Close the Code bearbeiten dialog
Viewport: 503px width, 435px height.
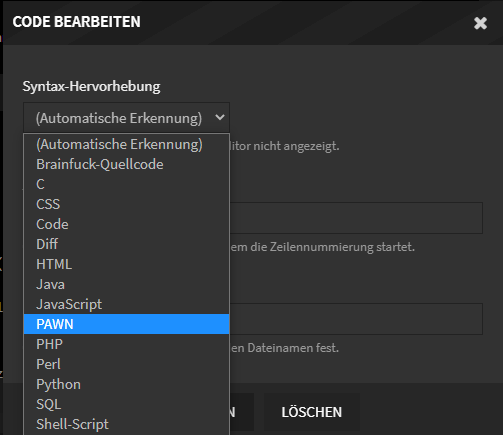(x=480, y=23)
